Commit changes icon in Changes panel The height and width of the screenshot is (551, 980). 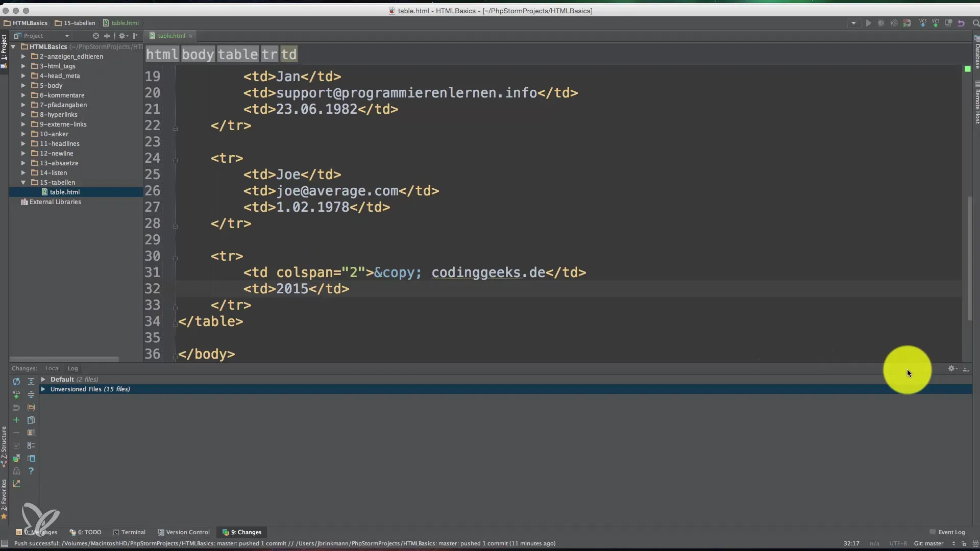click(16, 394)
